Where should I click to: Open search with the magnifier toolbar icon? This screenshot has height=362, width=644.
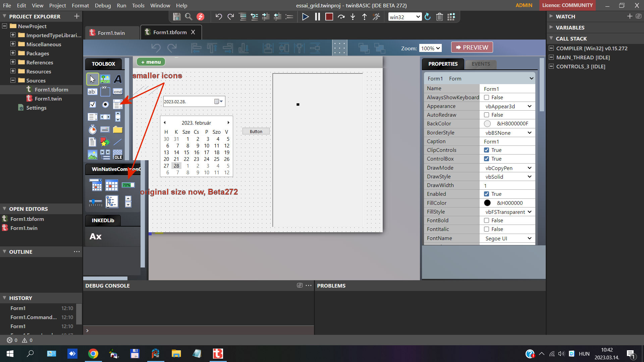189,17
